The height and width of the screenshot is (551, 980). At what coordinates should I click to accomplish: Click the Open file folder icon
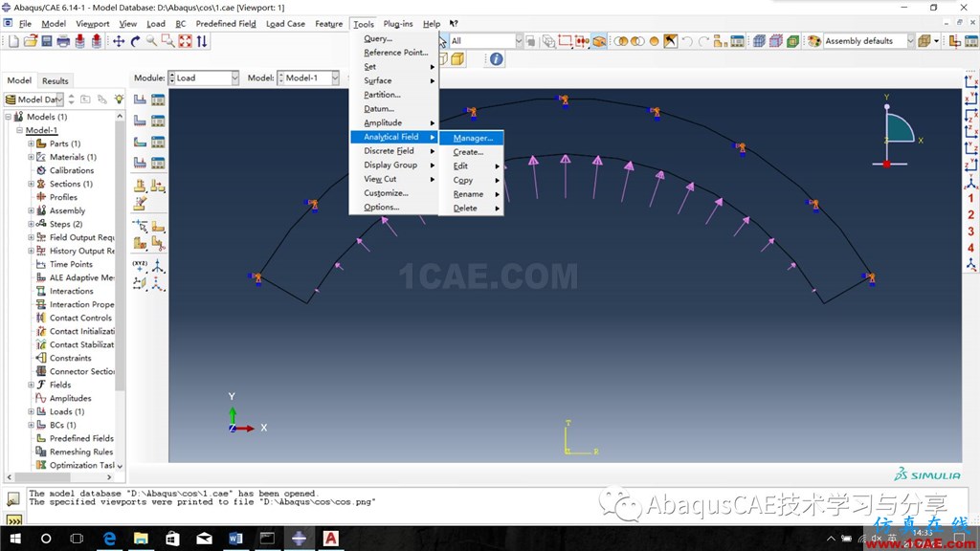[x=30, y=41]
